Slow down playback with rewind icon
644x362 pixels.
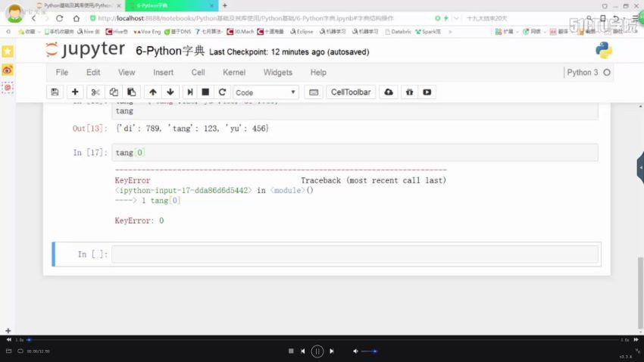tap(8, 339)
